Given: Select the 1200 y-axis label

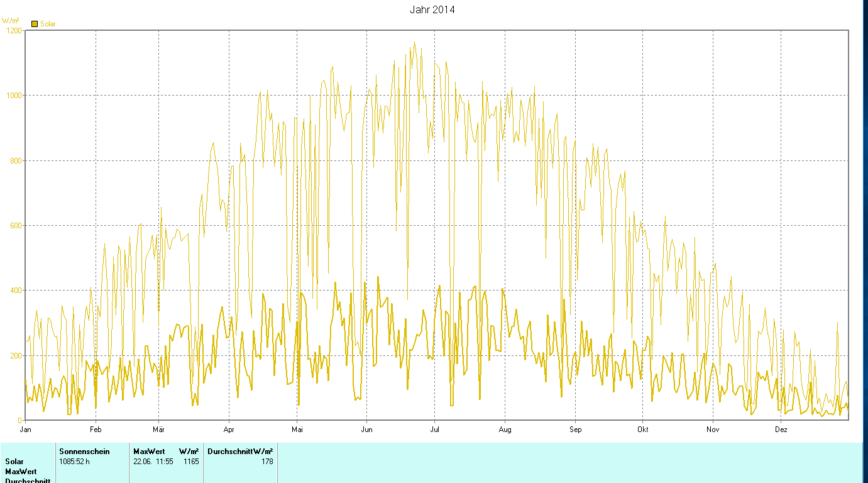Looking at the screenshot, I should coord(13,30).
